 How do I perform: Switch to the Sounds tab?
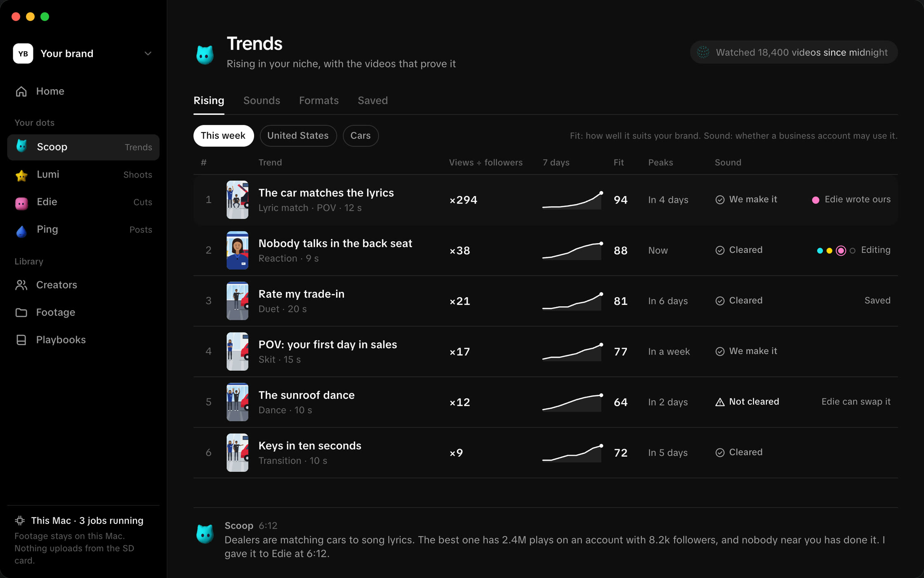[x=262, y=100]
